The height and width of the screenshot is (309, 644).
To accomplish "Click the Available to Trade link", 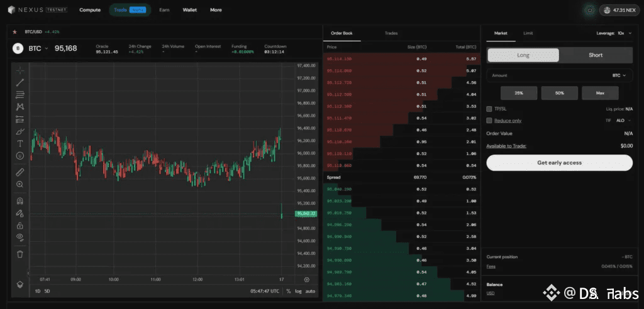I will (506, 146).
